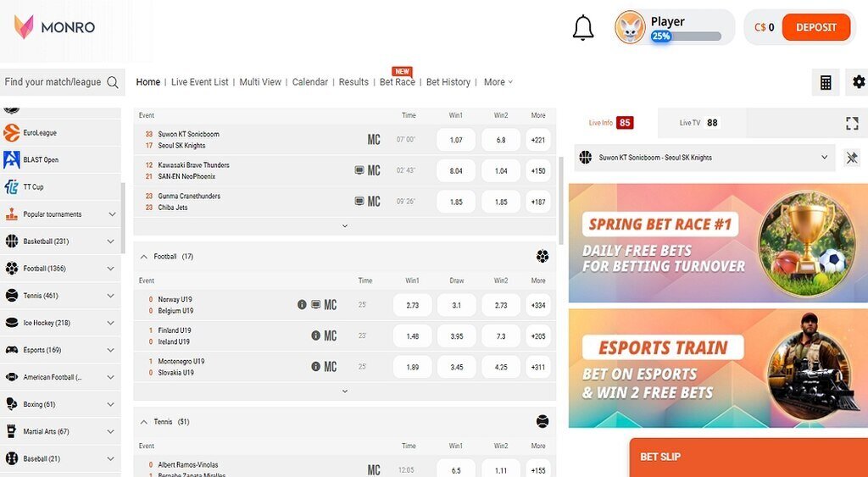Expand Football (1366) category
Screen dimensions: 868x477
pos(111,269)
